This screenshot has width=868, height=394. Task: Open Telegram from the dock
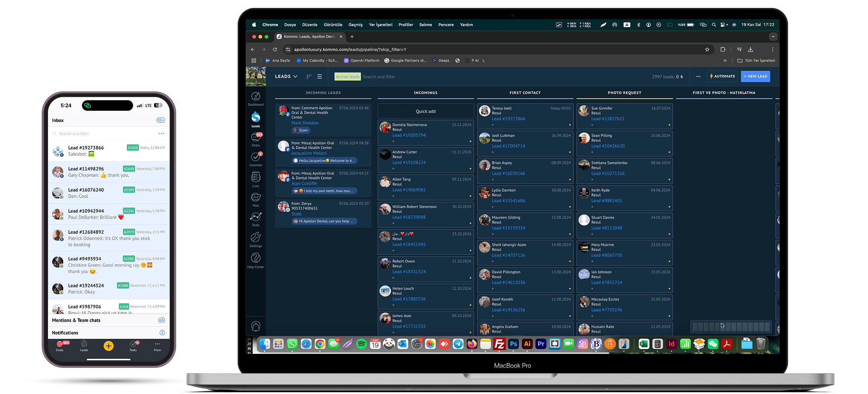458,344
